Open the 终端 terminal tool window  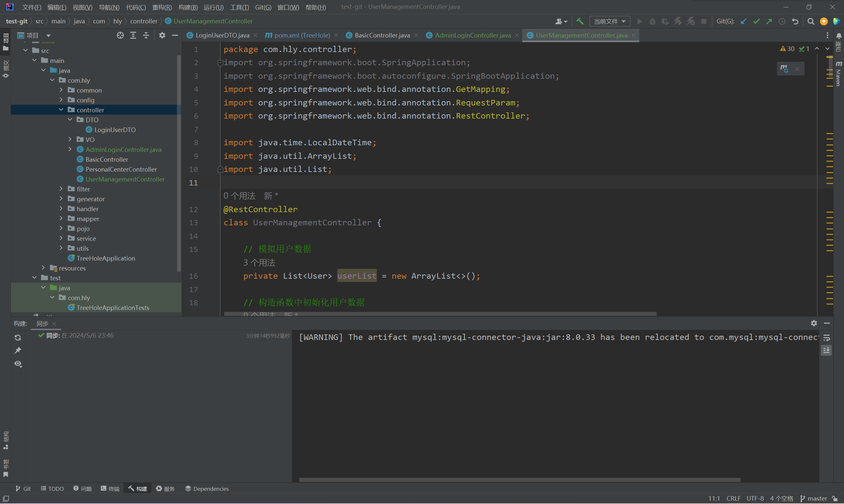[x=110, y=489]
